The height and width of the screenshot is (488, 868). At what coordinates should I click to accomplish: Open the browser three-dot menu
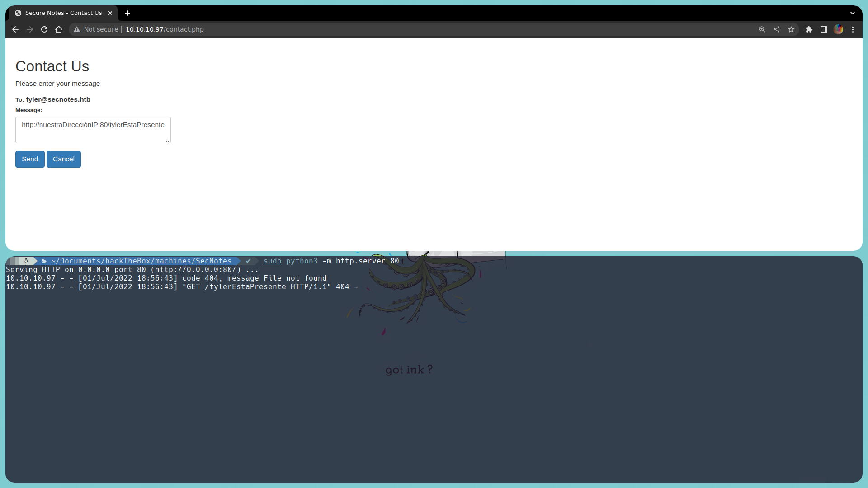point(853,29)
